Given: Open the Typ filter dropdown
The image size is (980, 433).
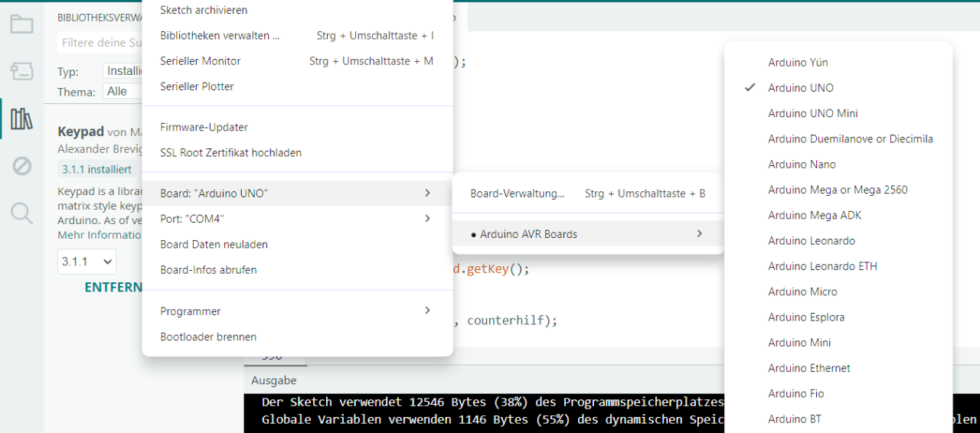Looking at the screenshot, I should [x=124, y=71].
